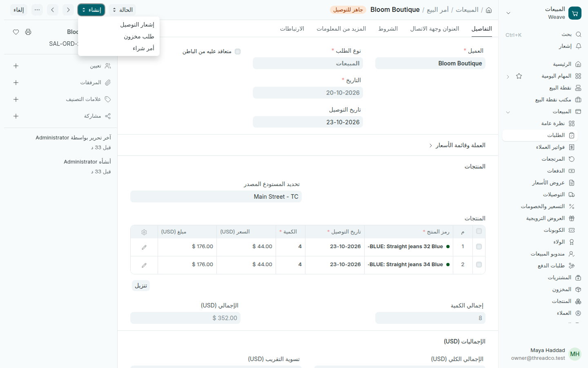Switch to the الشروط tab
Screen dimensions: 588x368
click(x=388, y=29)
